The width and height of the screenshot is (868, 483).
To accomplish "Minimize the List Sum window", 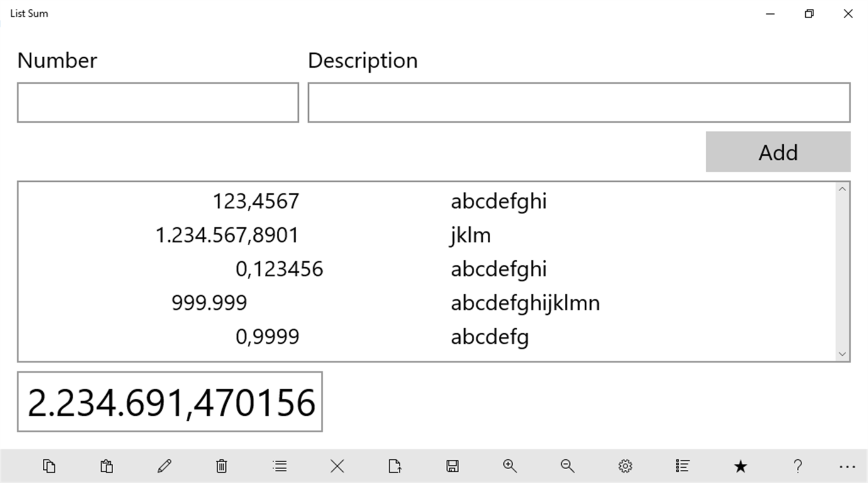I will [x=771, y=13].
